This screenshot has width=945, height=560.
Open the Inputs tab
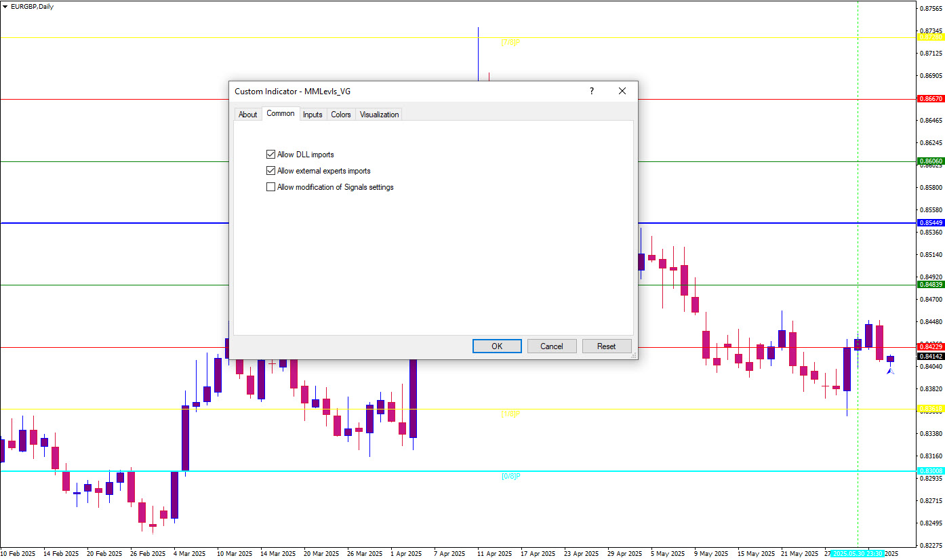313,115
